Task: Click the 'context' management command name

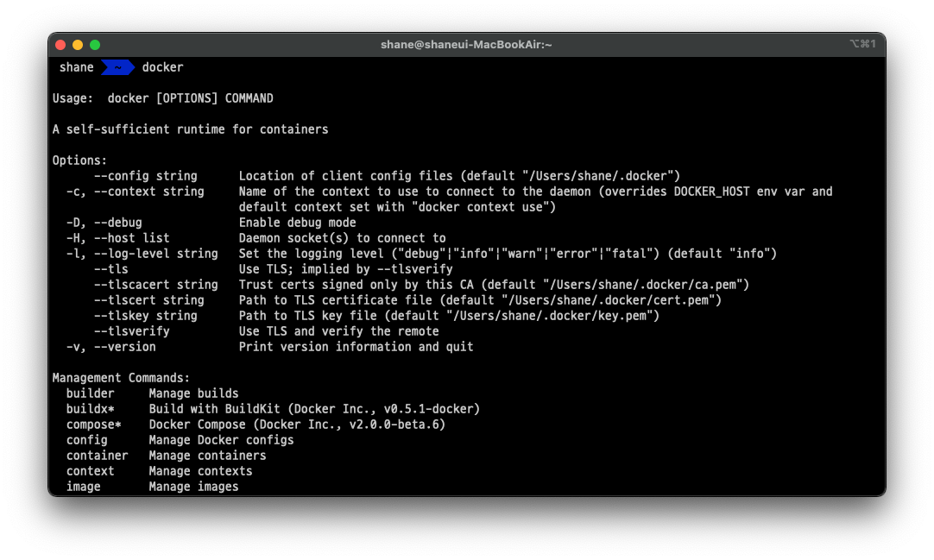Action: [x=90, y=470]
